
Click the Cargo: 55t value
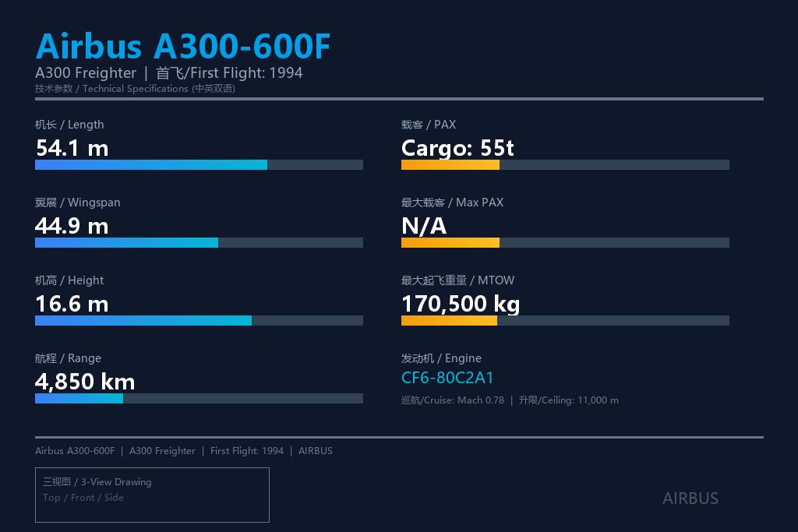pos(457,148)
